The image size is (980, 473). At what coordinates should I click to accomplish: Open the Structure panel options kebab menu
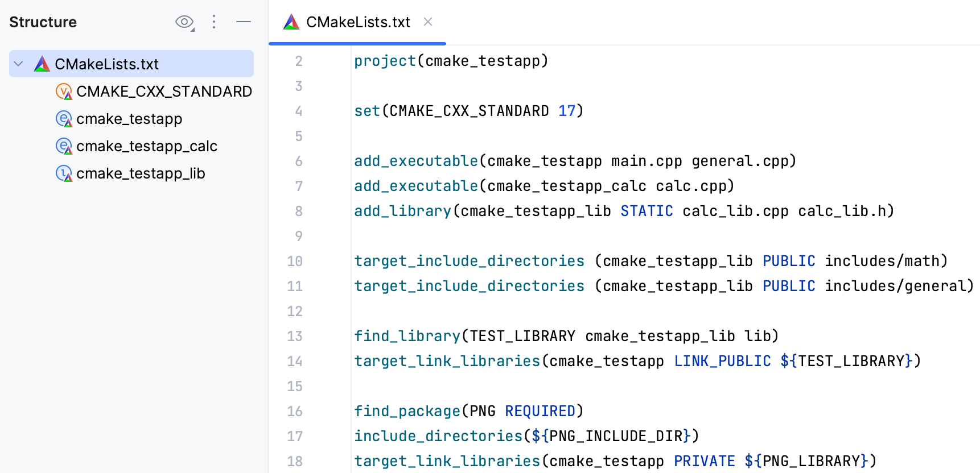tap(214, 22)
